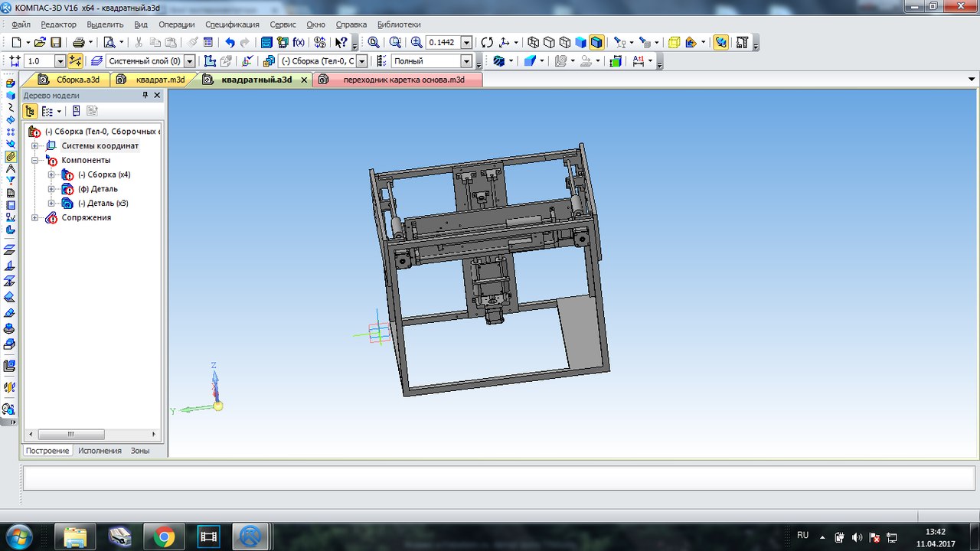Open the variables f(x) panel

click(x=299, y=43)
